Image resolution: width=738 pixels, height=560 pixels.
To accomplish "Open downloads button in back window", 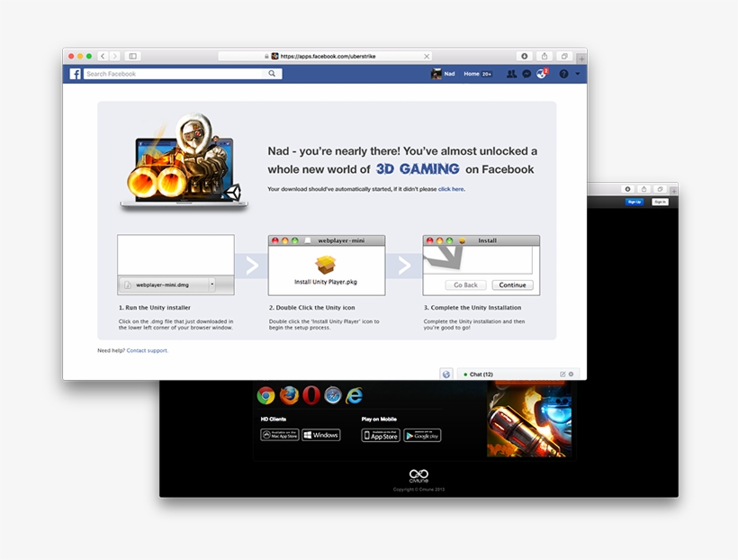I will point(627,189).
